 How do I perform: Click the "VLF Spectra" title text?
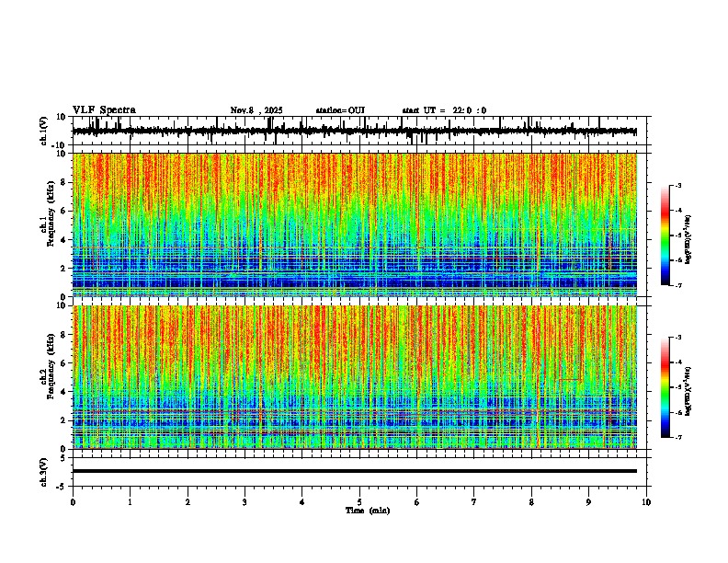[x=104, y=110]
